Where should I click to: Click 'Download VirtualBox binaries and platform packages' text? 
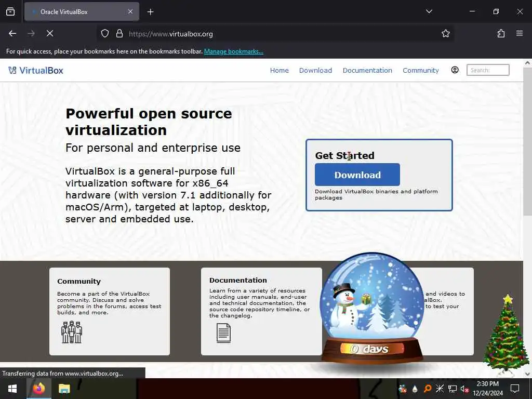[376, 194]
